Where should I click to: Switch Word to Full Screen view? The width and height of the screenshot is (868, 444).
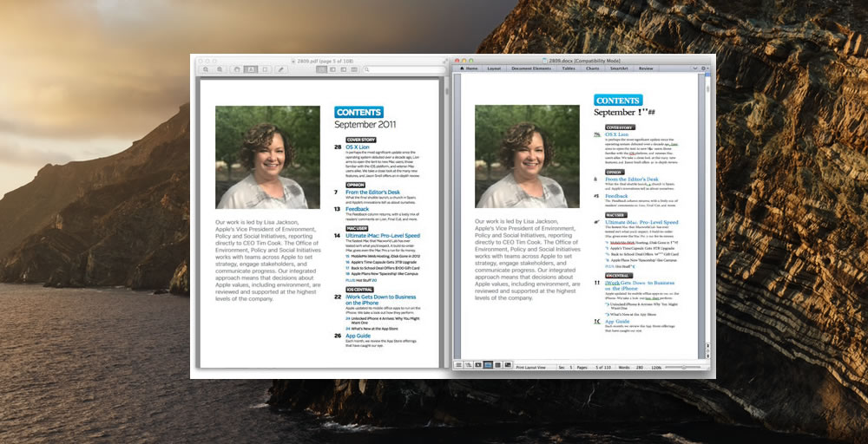pos(508,365)
